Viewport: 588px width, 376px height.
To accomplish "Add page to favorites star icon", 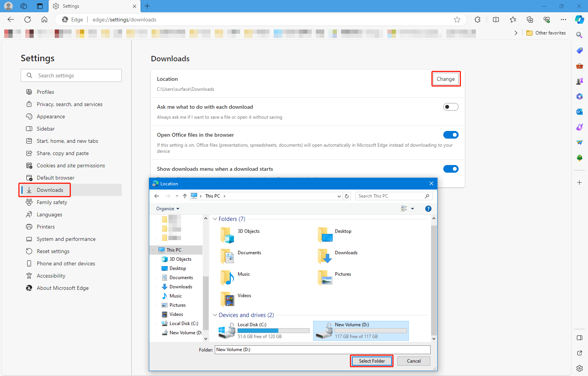I will [457, 20].
